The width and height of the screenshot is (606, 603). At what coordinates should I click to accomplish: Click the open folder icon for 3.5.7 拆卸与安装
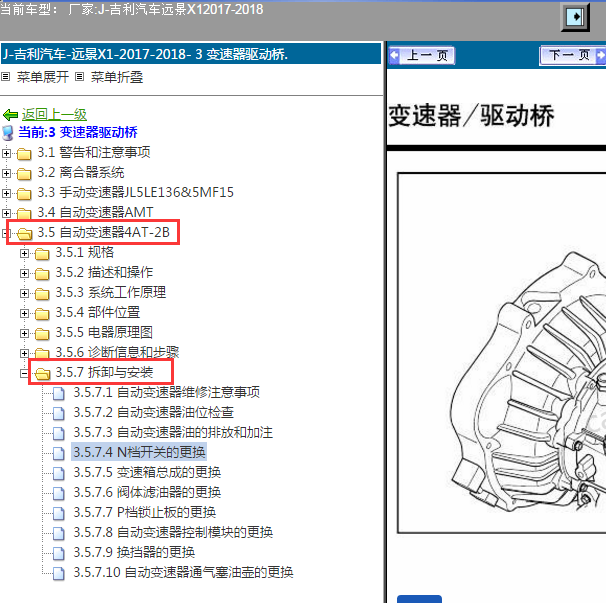tap(43, 373)
